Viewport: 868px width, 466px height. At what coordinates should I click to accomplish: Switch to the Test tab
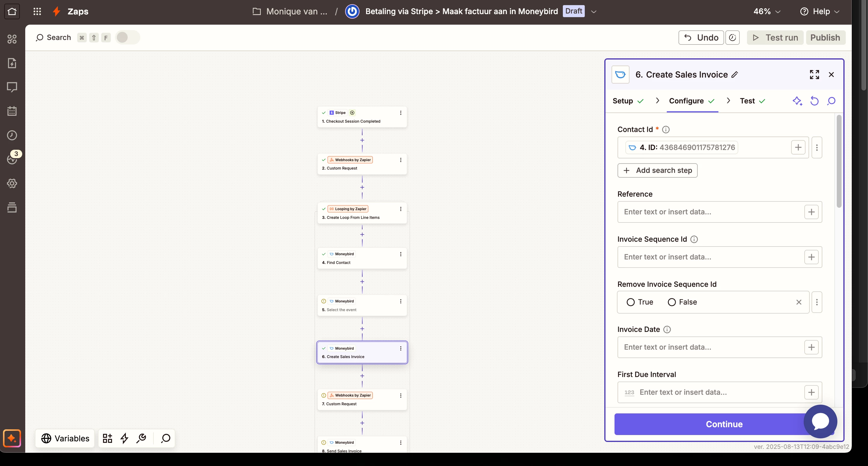tap(752, 101)
